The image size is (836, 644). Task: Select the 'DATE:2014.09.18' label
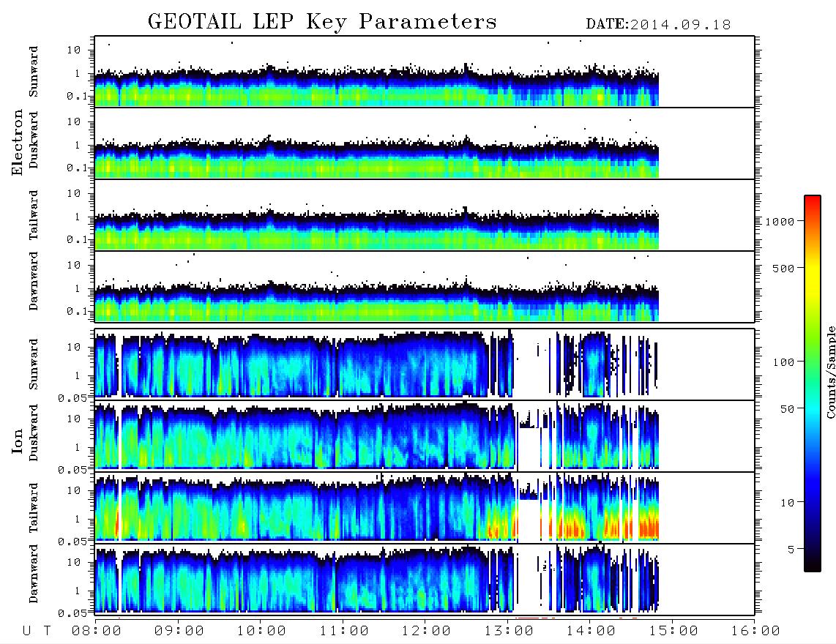pos(658,25)
